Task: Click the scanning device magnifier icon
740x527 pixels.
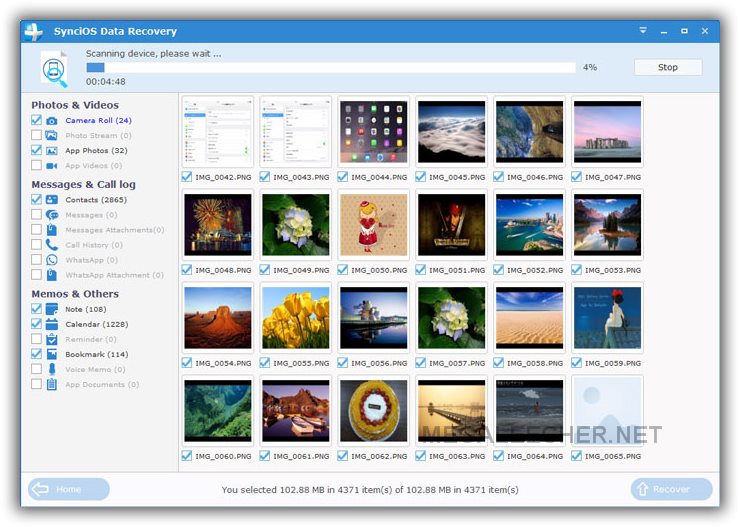Action: 54,69
